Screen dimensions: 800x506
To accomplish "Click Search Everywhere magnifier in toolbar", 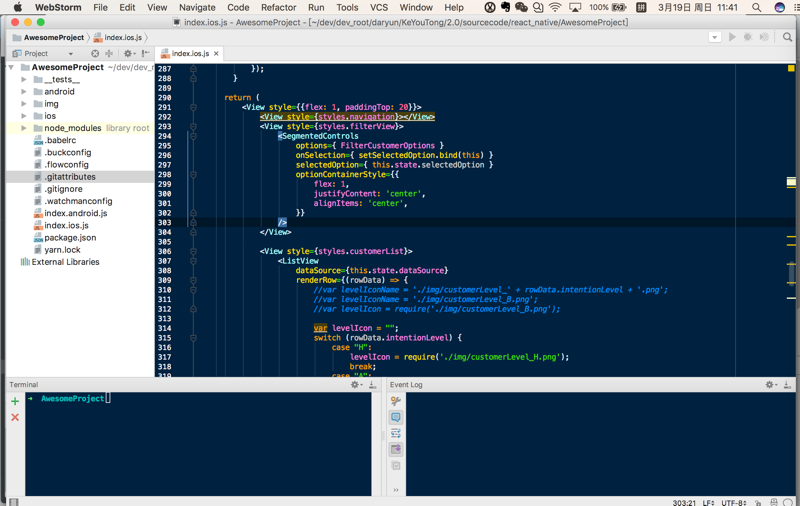I will click(787, 37).
